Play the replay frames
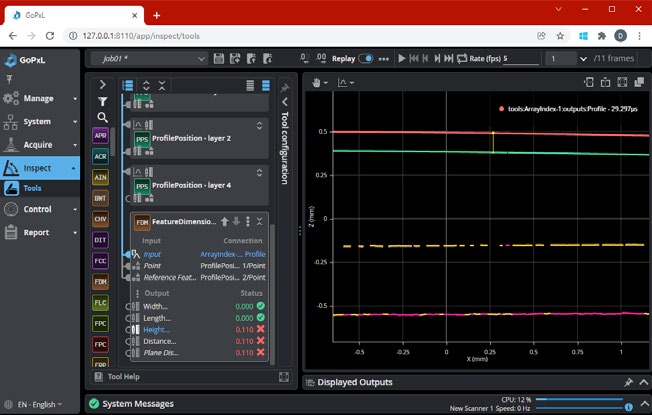The width and height of the screenshot is (652, 415). pyautogui.click(x=402, y=59)
